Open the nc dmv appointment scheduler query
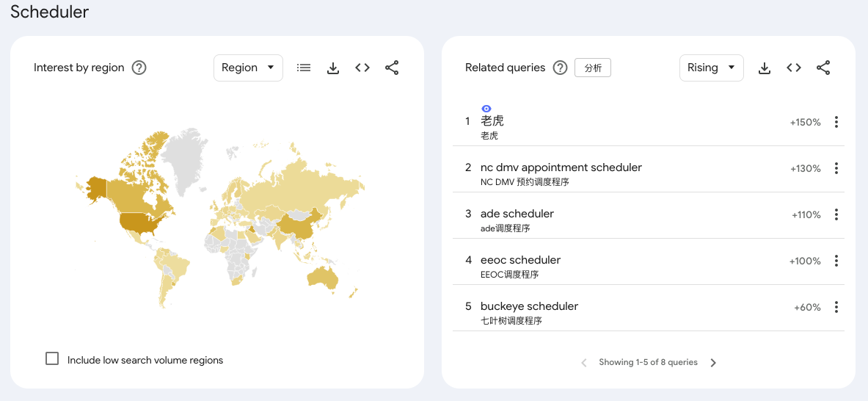The height and width of the screenshot is (401, 868). [561, 167]
